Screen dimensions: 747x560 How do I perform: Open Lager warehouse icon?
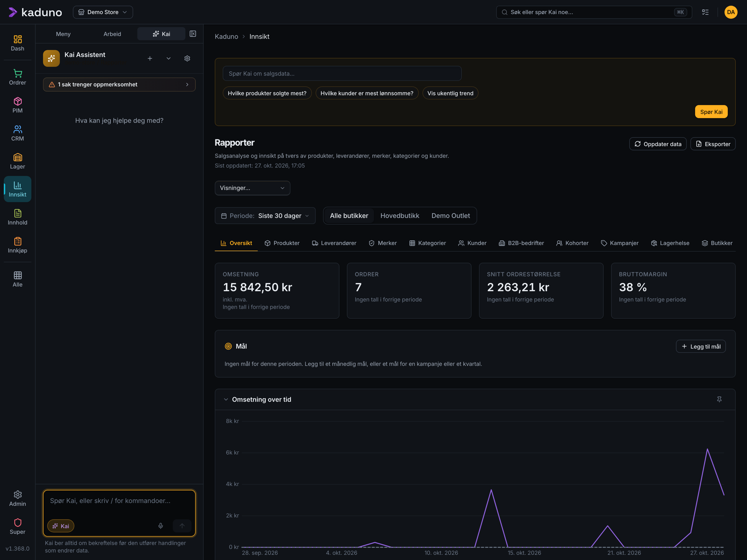click(18, 161)
